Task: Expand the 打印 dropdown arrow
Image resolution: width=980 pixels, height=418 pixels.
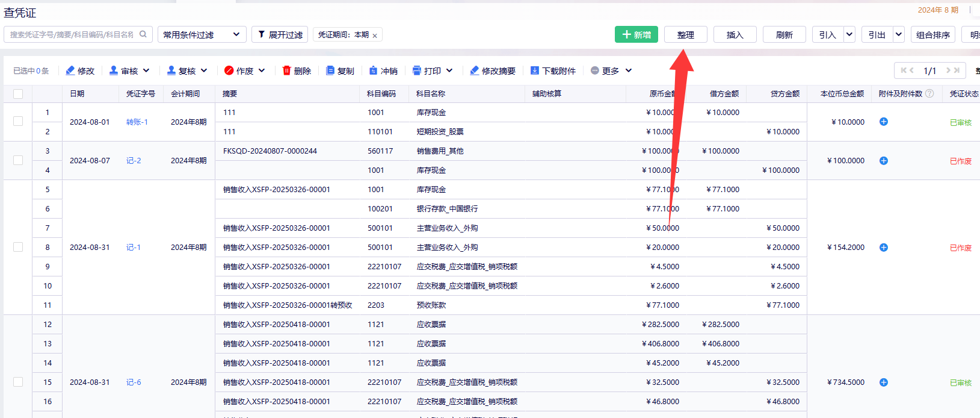Action: [449, 70]
